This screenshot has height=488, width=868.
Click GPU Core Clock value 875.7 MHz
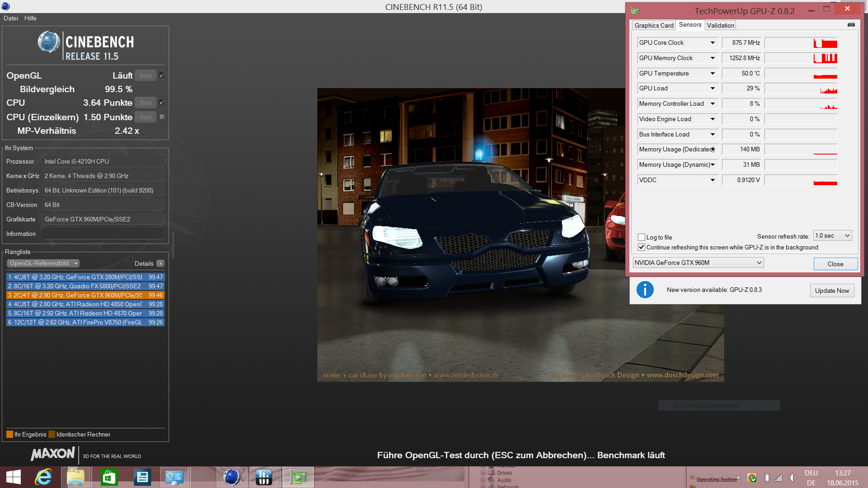pos(741,42)
